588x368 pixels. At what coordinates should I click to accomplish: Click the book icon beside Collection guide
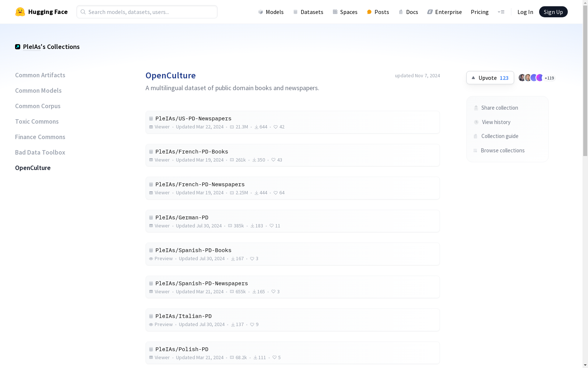click(x=476, y=136)
